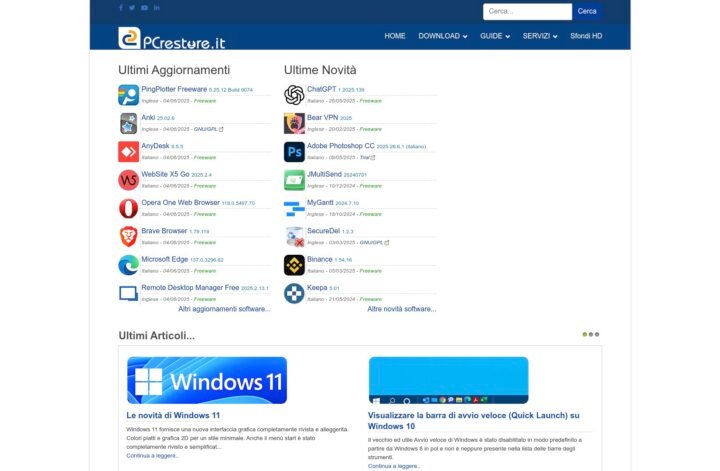Open the Sfondi HD section

click(x=586, y=36)
